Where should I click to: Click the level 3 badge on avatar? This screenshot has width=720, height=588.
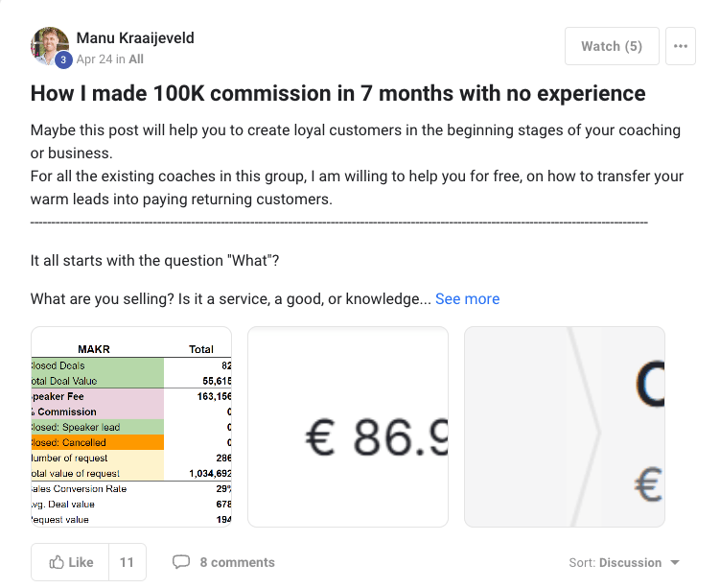pos(63,59)
